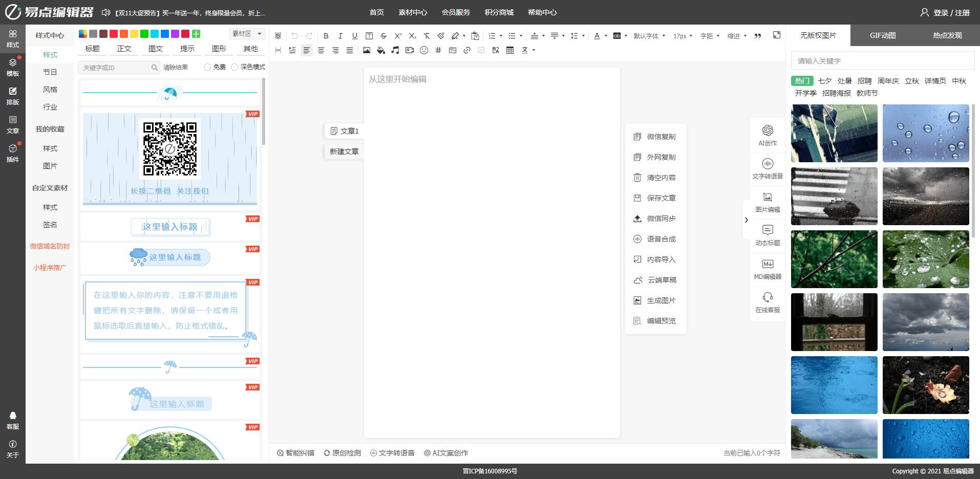Viewport: 980px width, 479px height.
Task: Insert a table from the toolbar
Action: click(x=510, y=50)
